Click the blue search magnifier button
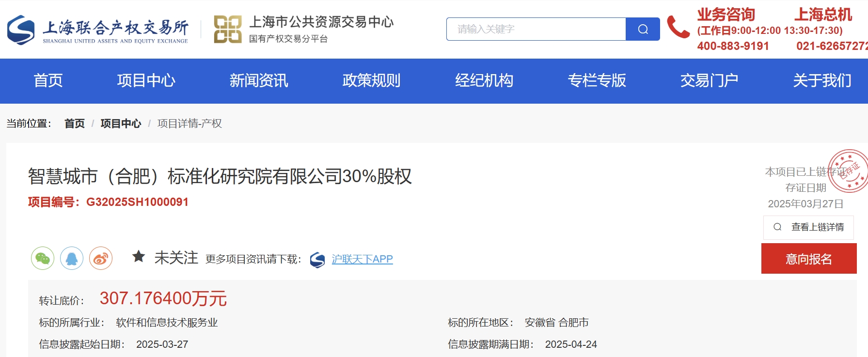The image size is (868, 357). [643, 29]
